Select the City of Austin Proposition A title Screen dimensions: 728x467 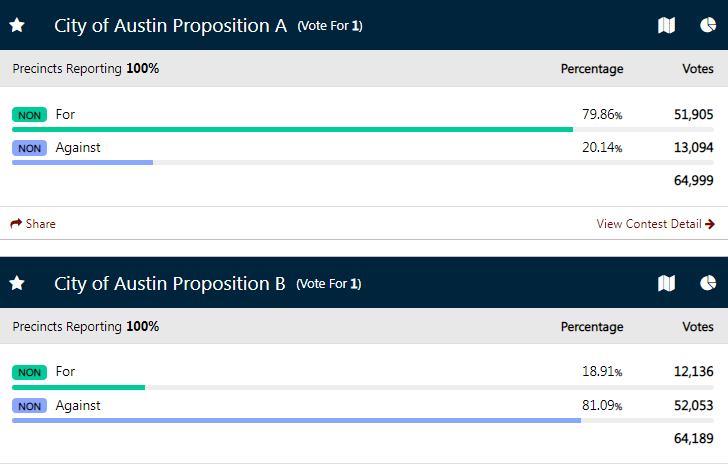click(170, 26)
